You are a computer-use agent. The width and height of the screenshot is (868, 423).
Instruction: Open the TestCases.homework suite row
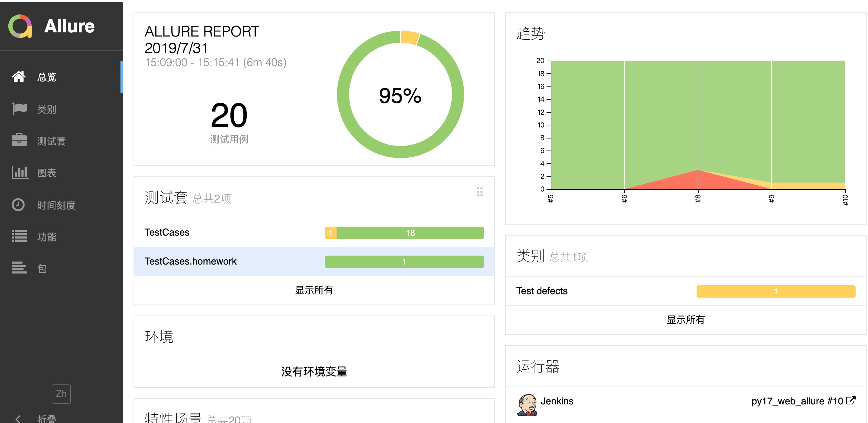[x=190, y=261]
